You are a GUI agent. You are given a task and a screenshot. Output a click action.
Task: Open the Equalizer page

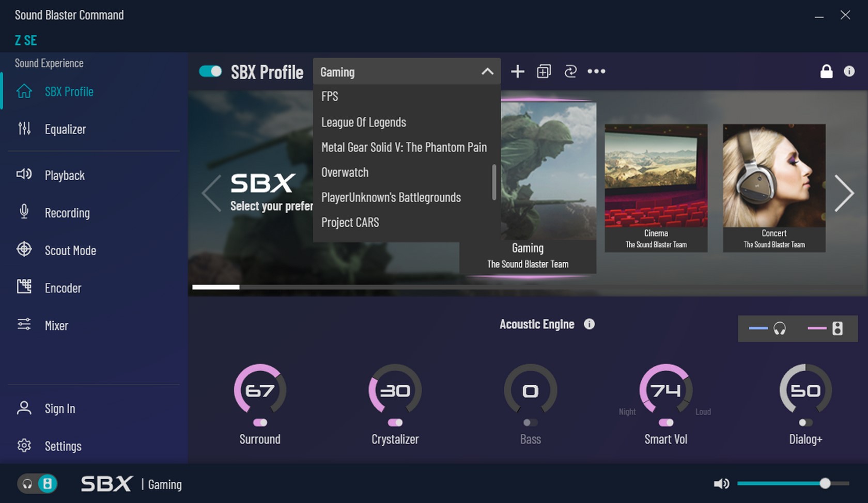65,129
